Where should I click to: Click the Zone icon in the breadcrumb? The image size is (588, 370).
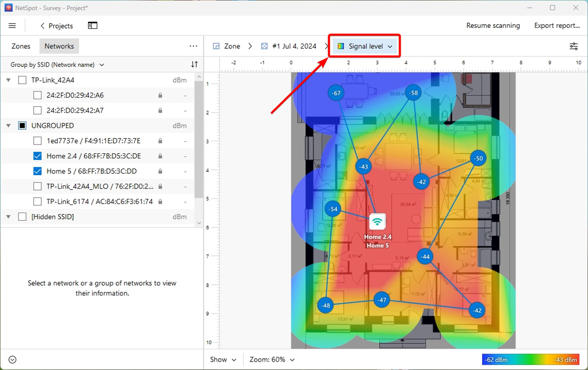tap(216, 46)
